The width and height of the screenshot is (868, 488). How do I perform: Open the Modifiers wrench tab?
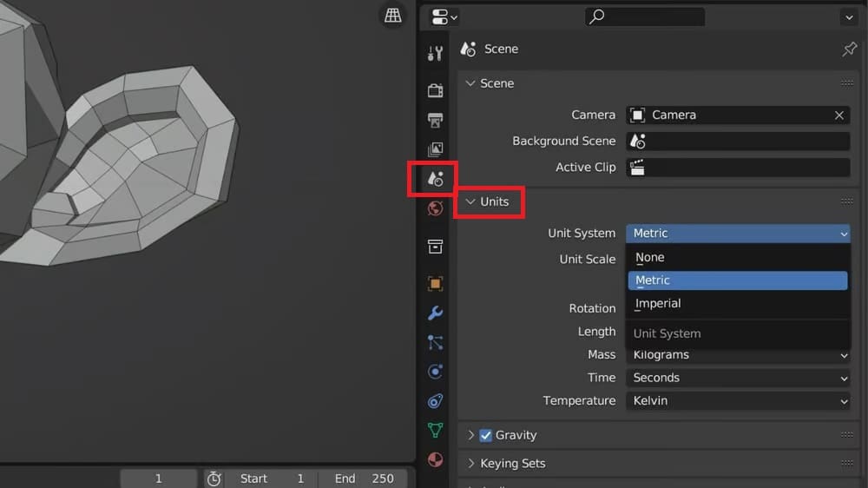[435, 313]
